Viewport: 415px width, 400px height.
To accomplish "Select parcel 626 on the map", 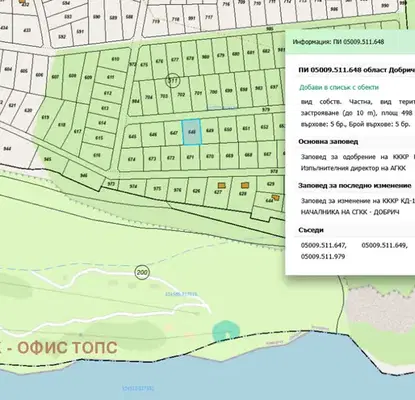I will click(197, 191).
